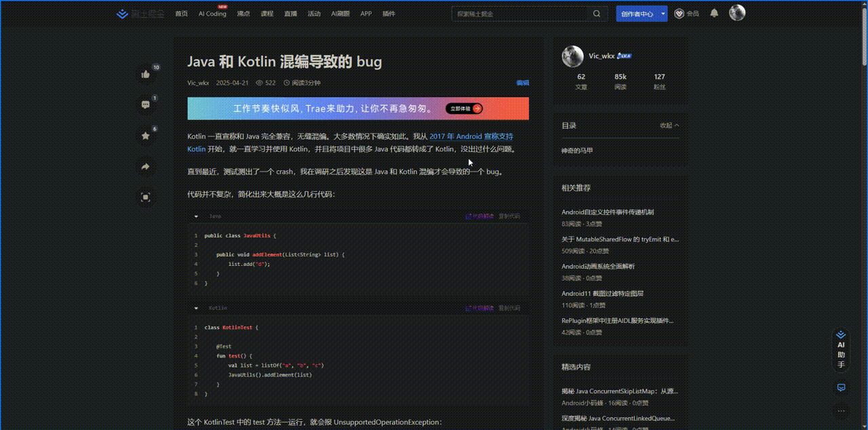Open the 会员 membership badge icon

pos(680,13)
